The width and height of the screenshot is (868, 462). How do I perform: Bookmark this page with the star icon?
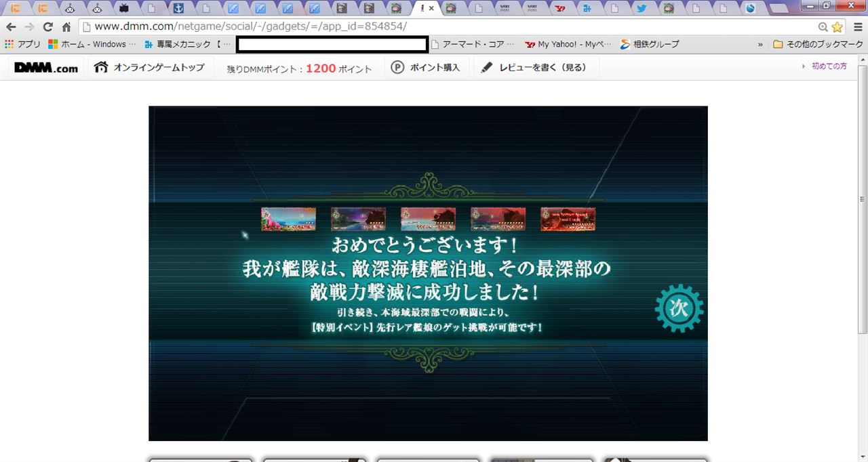837,27
